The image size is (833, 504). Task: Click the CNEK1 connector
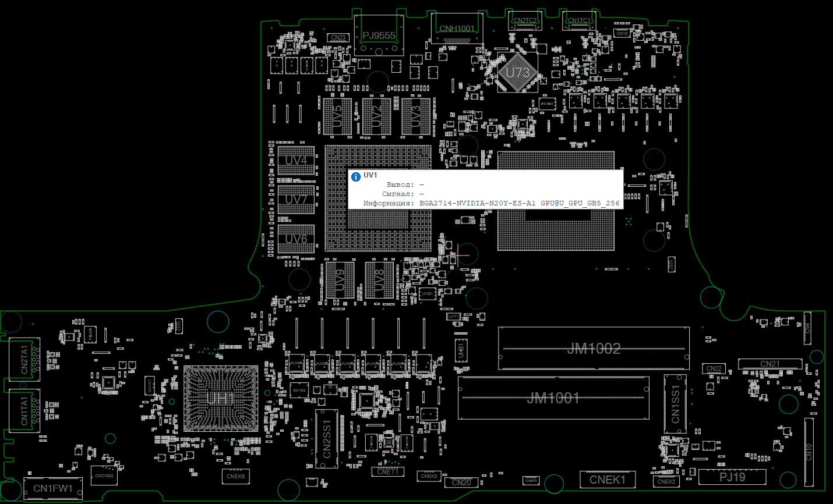pyautogui.click(x=607, y=480)
